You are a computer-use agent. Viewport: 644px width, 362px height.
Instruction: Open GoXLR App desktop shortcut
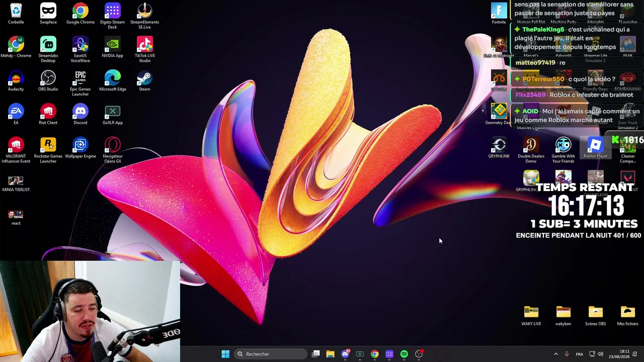pos(113,114)
